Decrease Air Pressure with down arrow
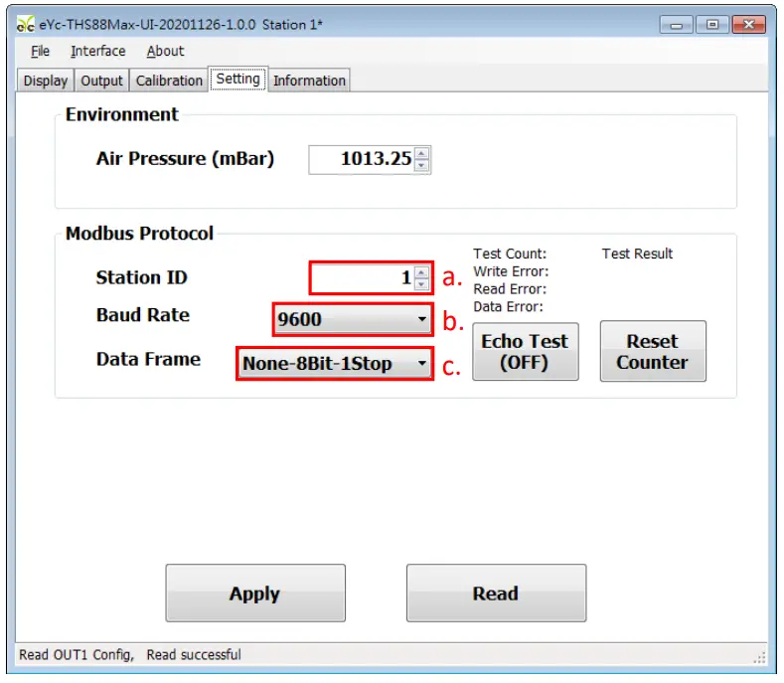The height and width of the screenshot is (683, 784). click(422, 165)
